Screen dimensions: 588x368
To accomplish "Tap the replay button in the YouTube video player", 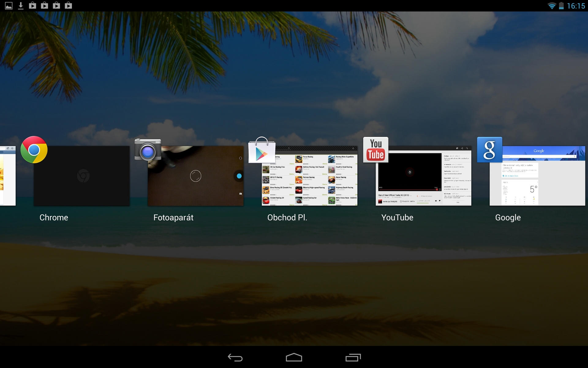I will pyautogui.click(x=410, y=172).
